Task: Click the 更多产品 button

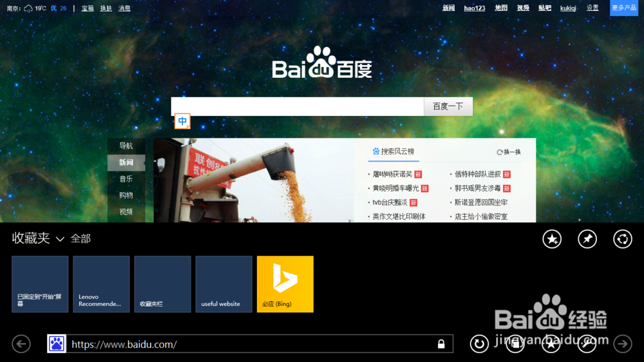Action: coord(624,8)
